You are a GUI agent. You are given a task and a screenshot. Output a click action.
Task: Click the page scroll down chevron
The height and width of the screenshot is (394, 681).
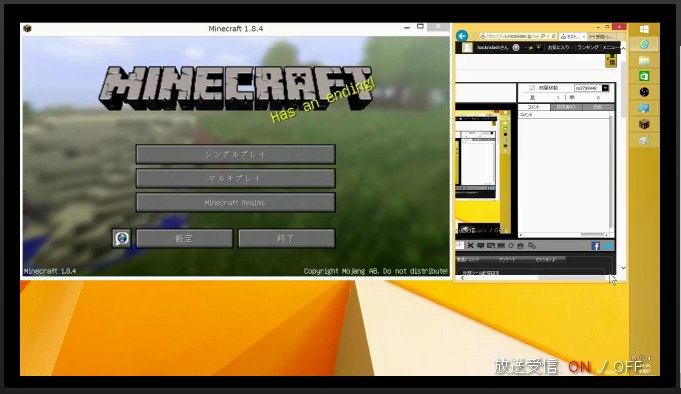click(623, 268)
